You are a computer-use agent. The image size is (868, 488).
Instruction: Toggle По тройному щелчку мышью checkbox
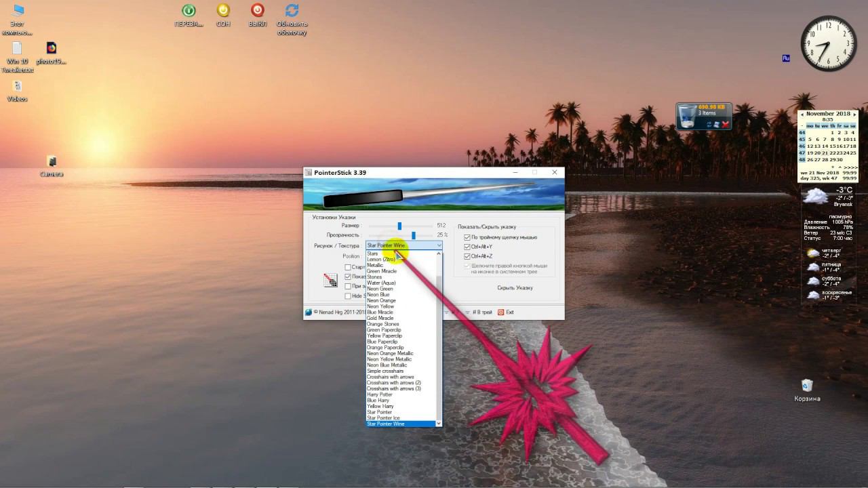click(x=467, y=237)
